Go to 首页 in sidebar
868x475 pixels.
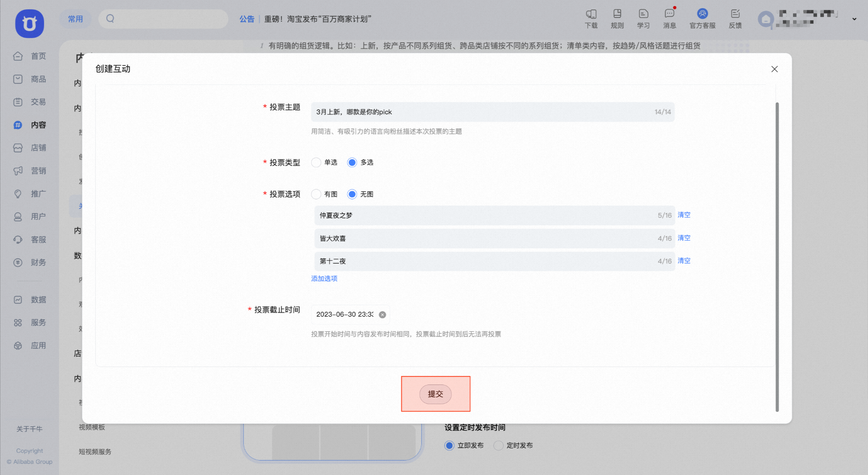(x=30, y=56)
